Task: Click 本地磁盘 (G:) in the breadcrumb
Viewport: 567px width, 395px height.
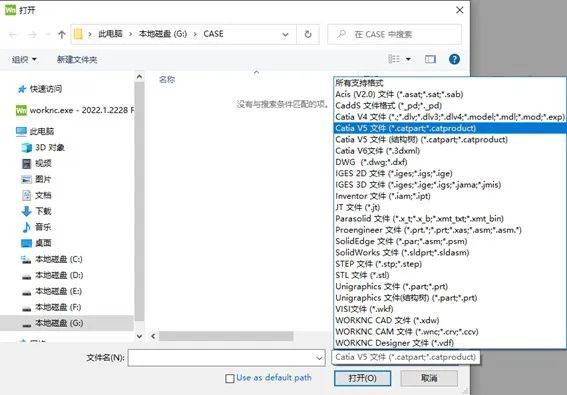Action: pyautogui.click(x=163, y=34)
